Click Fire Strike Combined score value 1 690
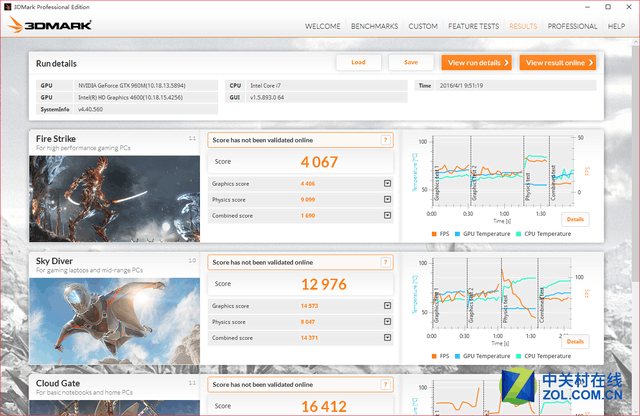 point(308,216)
